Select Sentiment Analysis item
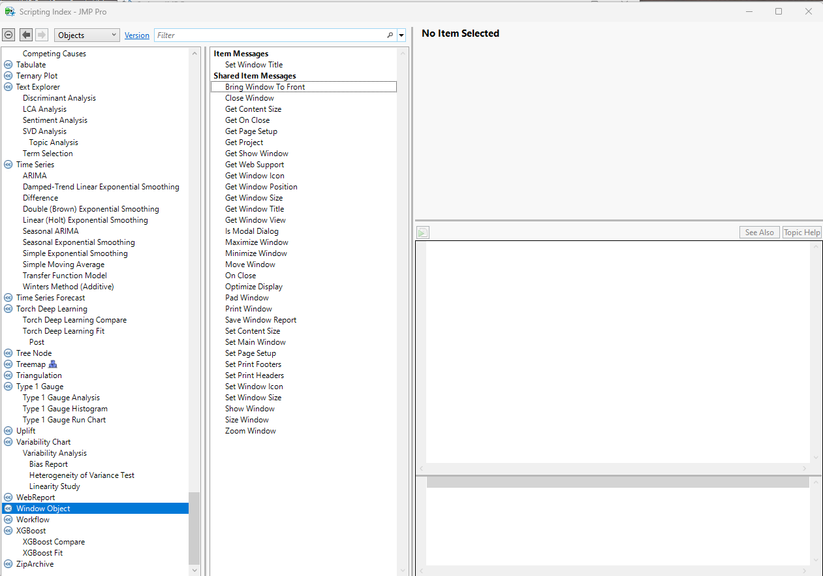The image size is (823, 576). tap(55, 120)
